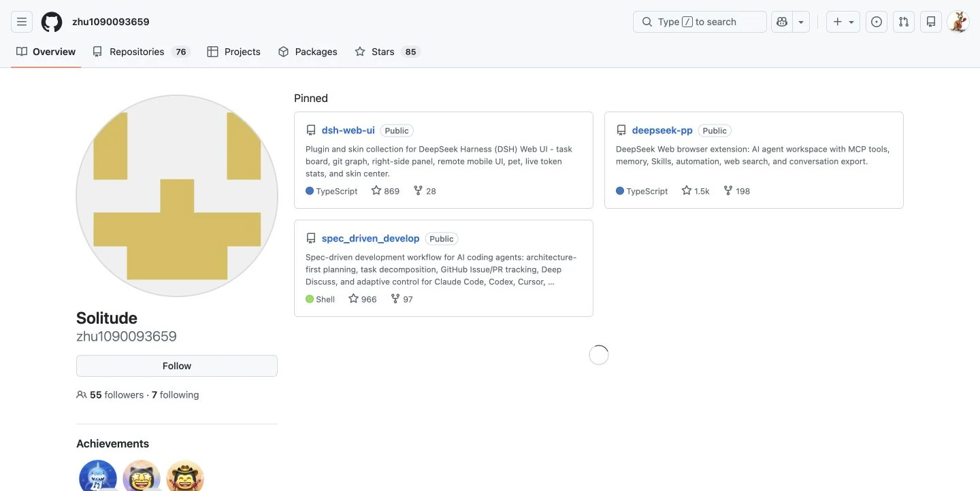This screenshot has width=980, height=491.
Task: Click the Public badge on dsh-web-ui
Action: [397, 131]
